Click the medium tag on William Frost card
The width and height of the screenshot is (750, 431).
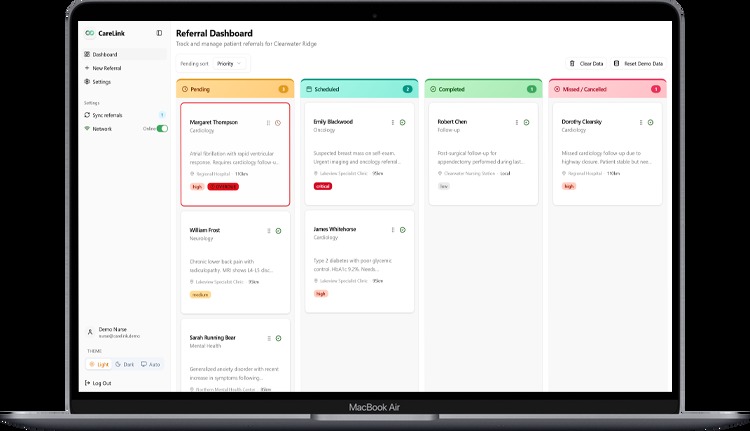pos(200,295)
